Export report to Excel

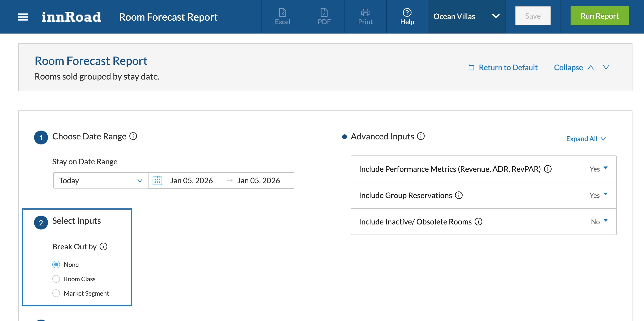[x=282, y=17]
